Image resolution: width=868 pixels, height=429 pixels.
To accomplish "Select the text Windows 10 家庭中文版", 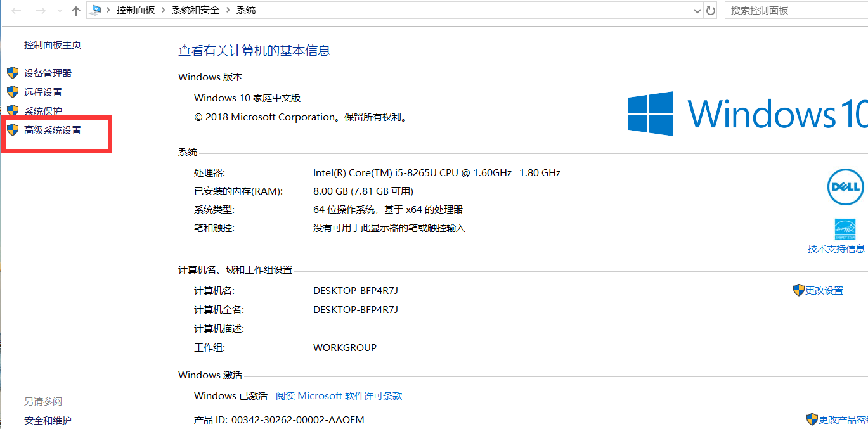I will (247, 98).
